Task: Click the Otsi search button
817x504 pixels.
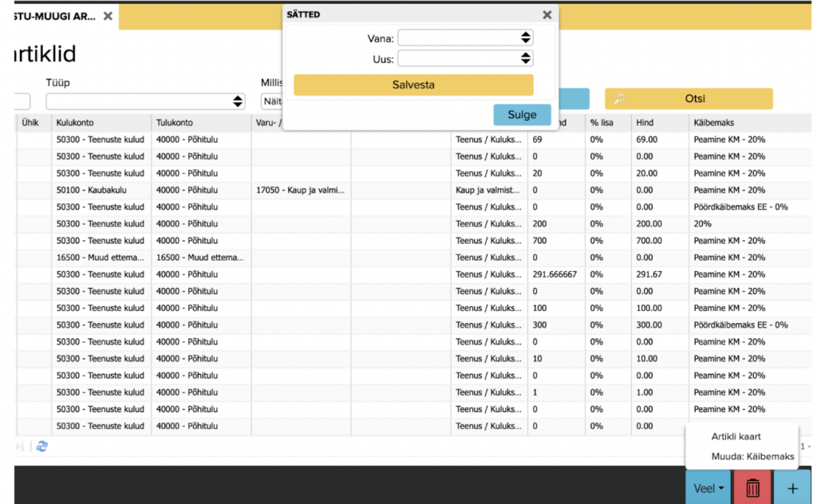Action: [688, 99]
